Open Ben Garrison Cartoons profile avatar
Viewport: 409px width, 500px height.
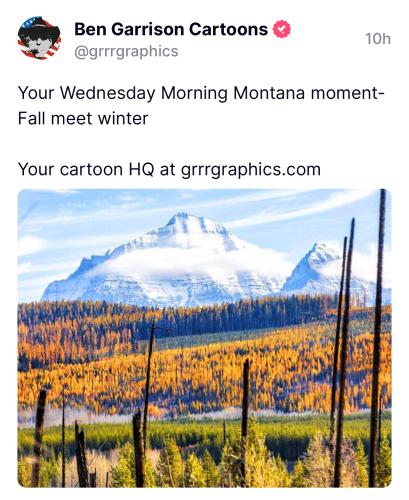pyautogui.click(x=39, y=38)
